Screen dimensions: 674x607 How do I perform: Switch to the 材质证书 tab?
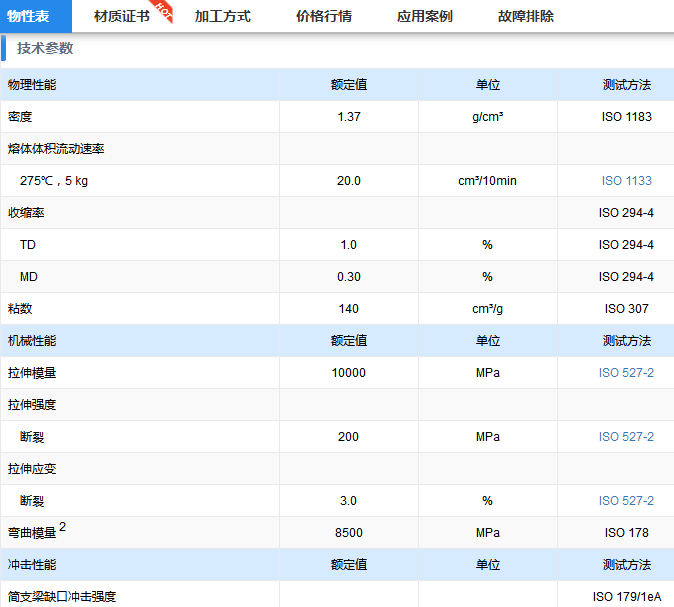coord(121,16)
